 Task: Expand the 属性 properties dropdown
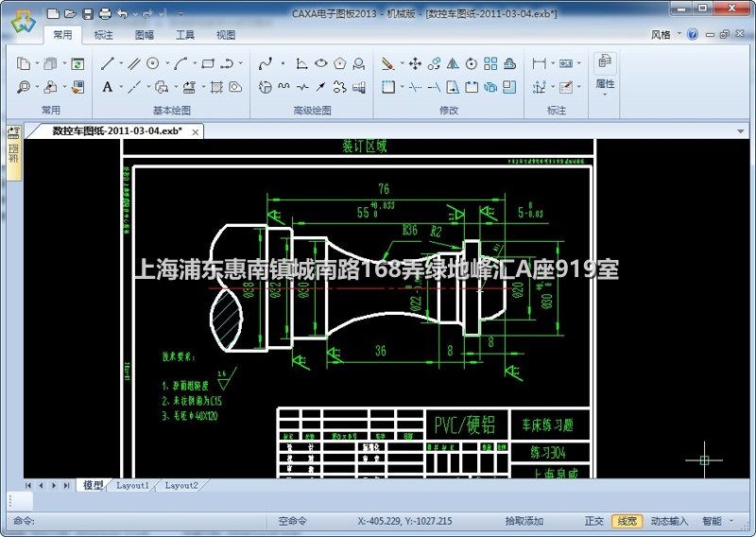click(605, 95)
